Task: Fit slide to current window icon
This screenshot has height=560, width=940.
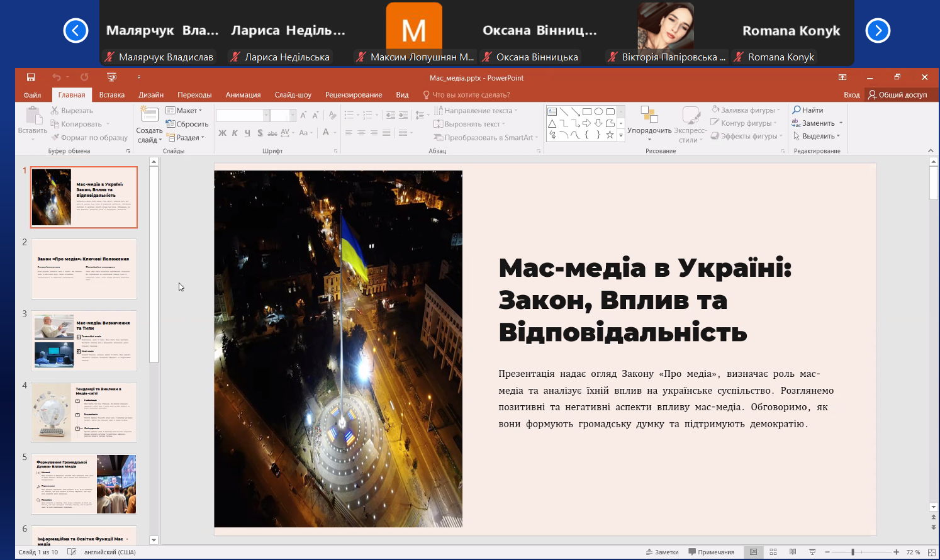Action: click(932, 552)
